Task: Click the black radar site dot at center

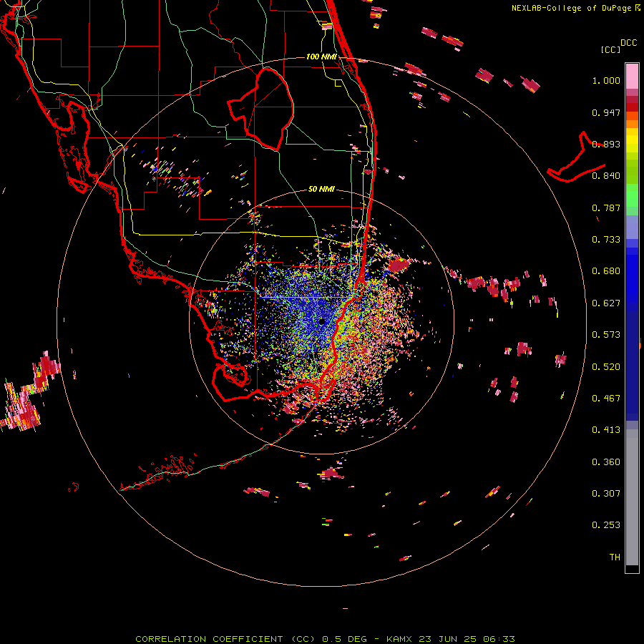Action: pos(322,322)
